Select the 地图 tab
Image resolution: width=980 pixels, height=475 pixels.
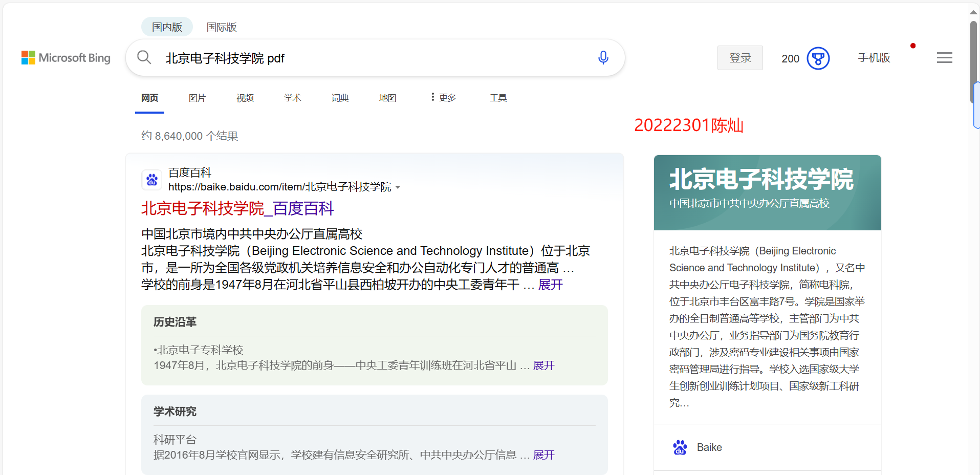point(387,98)
